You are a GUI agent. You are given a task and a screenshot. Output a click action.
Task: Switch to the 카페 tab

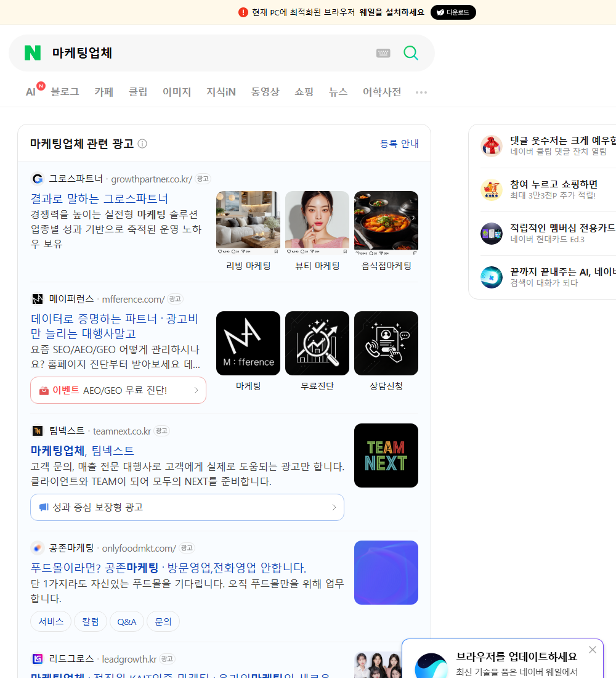pos(103,92)
